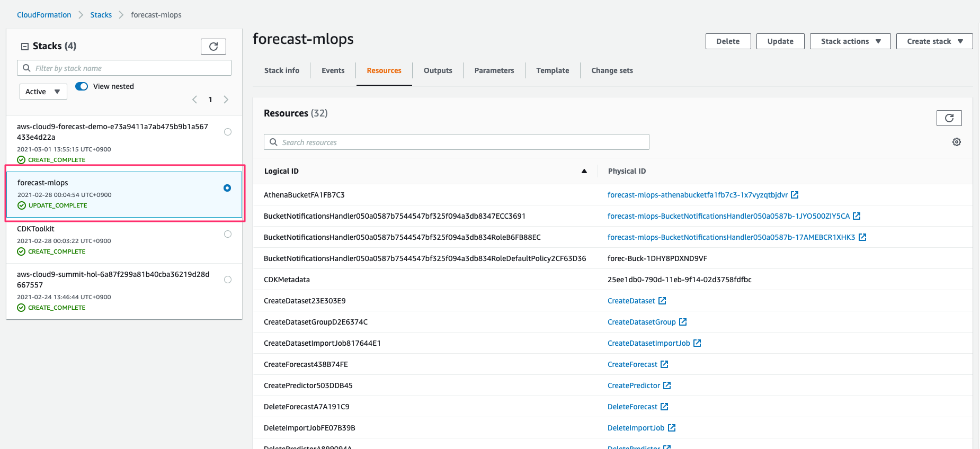Collapse the Stacks panel

click(x=24, y=47)
